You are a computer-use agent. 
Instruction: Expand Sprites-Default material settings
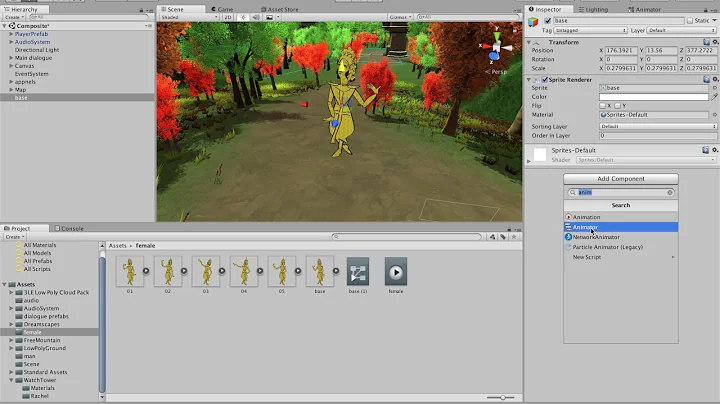pyautogui.click(x=529, y=161)
